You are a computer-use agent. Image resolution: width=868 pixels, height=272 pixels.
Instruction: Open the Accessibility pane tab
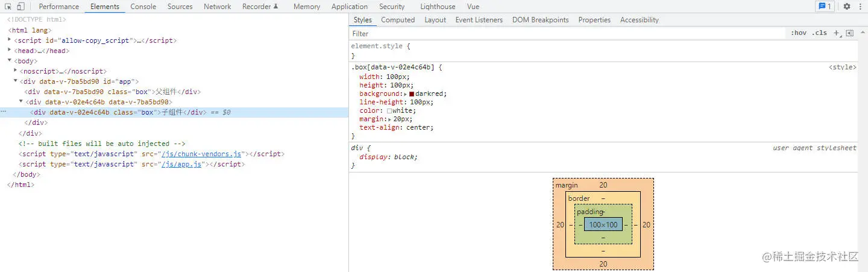pos(640,20)
